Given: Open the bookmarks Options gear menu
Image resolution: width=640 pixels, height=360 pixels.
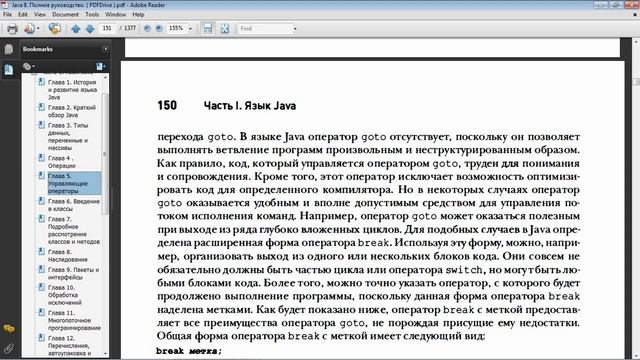Looking at the screenshot, I should pyautogui.click(x=29, y=66).
